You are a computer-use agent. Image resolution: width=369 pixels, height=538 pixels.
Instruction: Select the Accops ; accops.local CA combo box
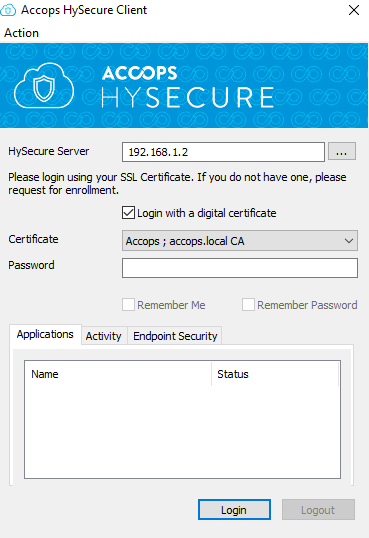(240, 241)
